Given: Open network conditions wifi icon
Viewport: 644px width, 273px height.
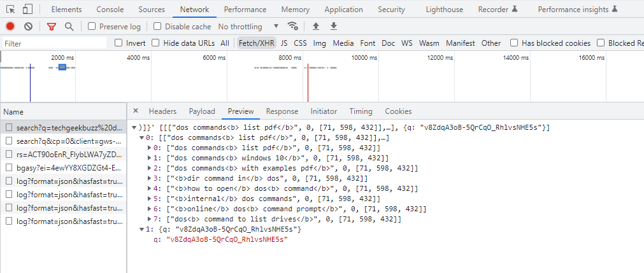Looking at the screenshot, I should point(293,26).
